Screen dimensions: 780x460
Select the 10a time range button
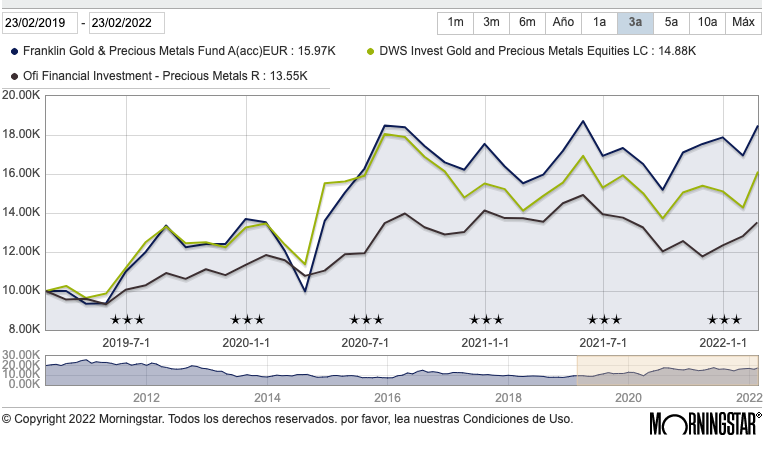tap(707, 23)
